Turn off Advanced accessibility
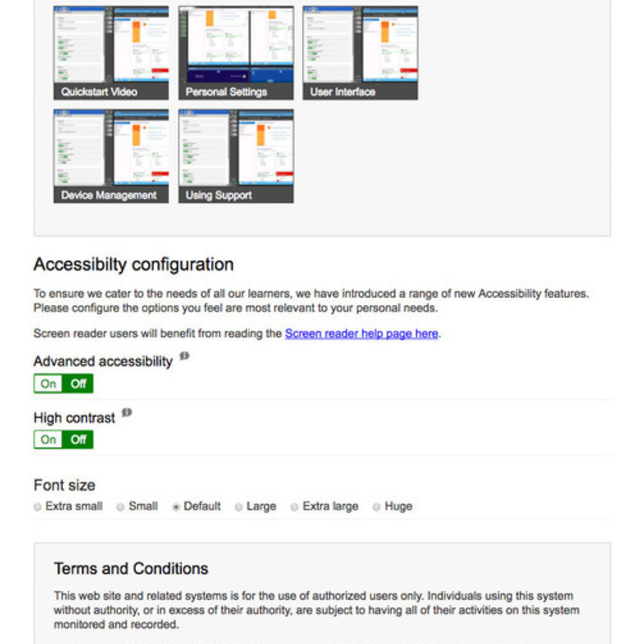 point(77,384)
